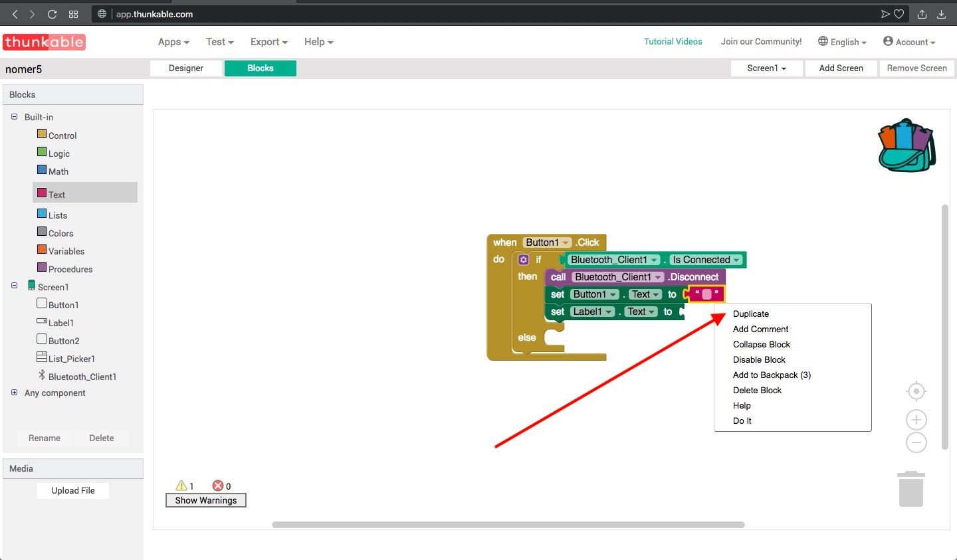Open the Account dropdown menu

(x=909, y=42)
